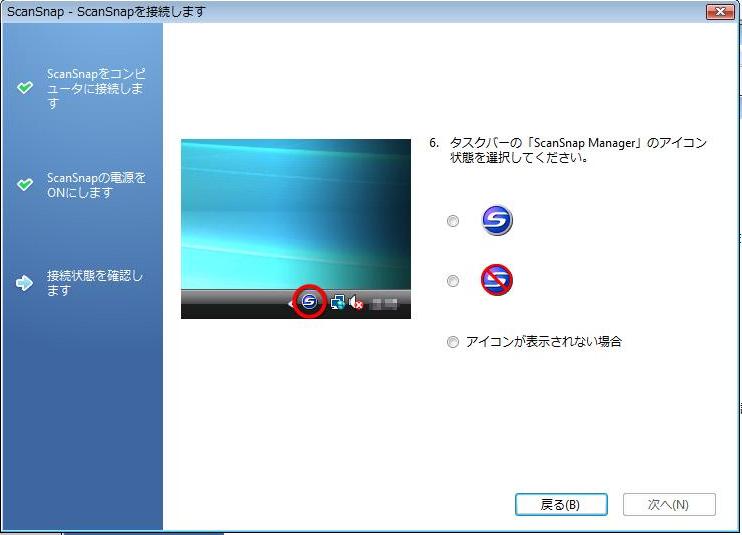This screenshot has height=535, width=742.
Task: Click the blue ScanSnap Manager icon option
Action: point(497,221)
